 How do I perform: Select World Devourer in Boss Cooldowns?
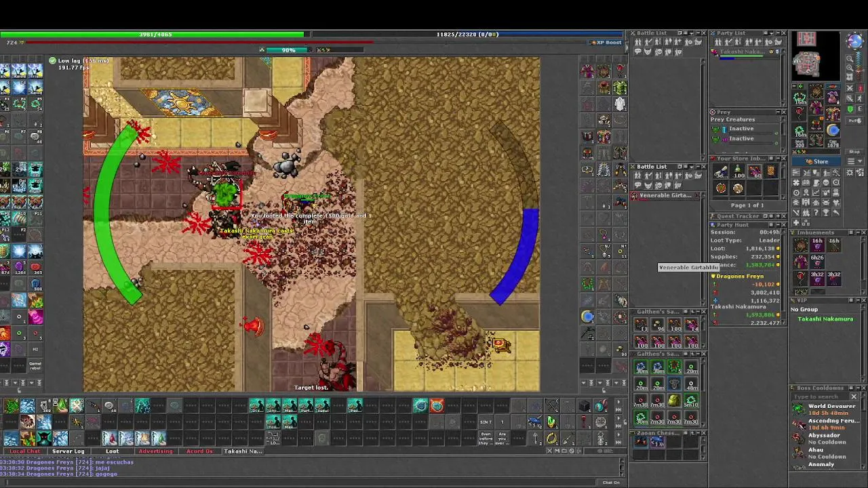826,409
